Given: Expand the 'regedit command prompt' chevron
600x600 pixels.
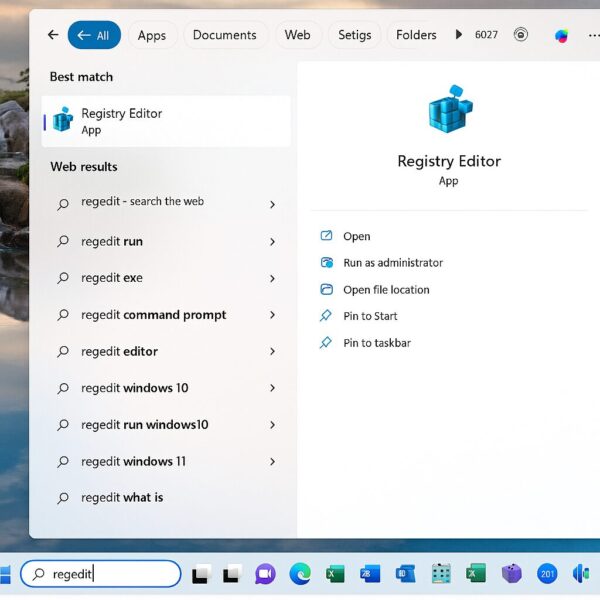Looking at the screenshot, I should tap(272, 315).
